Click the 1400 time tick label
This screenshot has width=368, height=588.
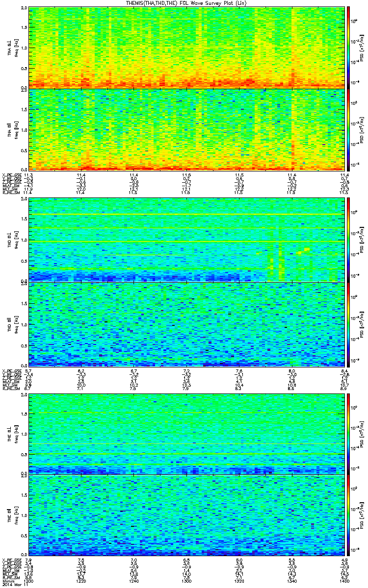[344, 581]
